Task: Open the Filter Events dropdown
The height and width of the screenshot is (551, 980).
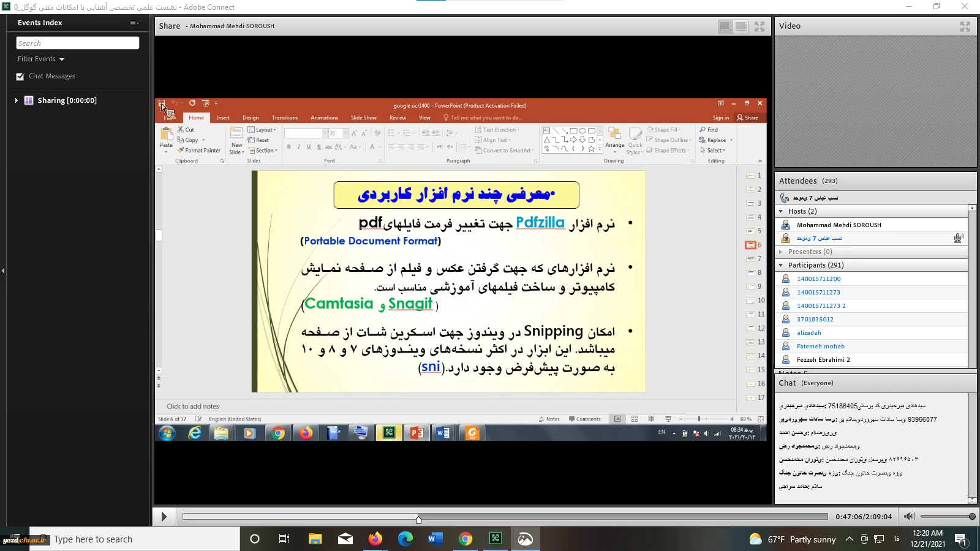Action: coord(41,59)
